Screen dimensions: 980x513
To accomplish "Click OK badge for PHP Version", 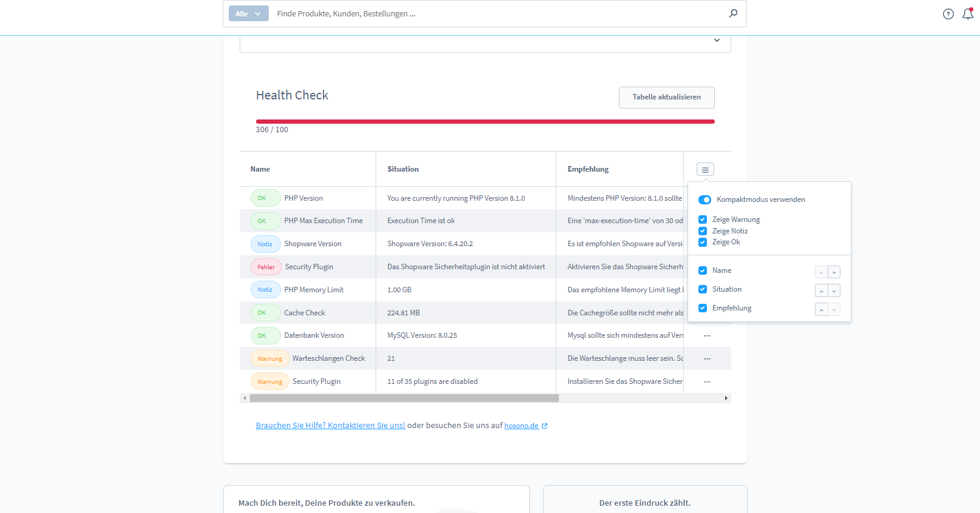I will coord(265,198).
